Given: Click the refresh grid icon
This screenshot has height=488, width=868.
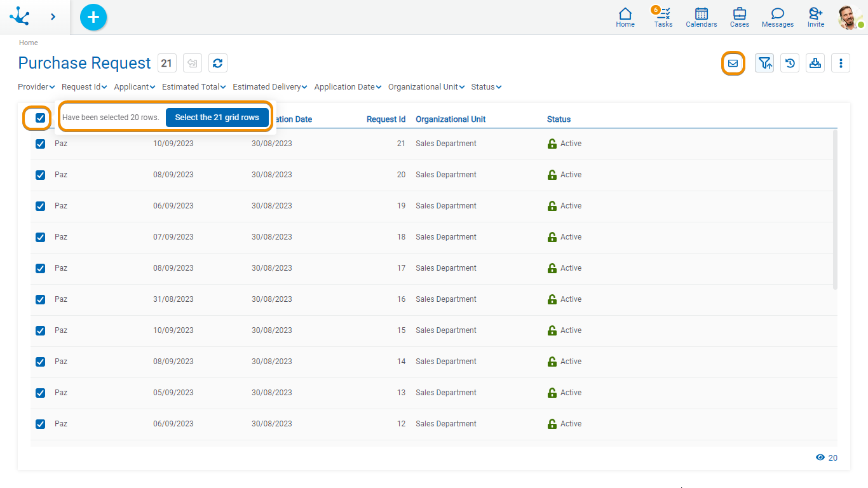Looking at the screenshot, I should 217,63.
